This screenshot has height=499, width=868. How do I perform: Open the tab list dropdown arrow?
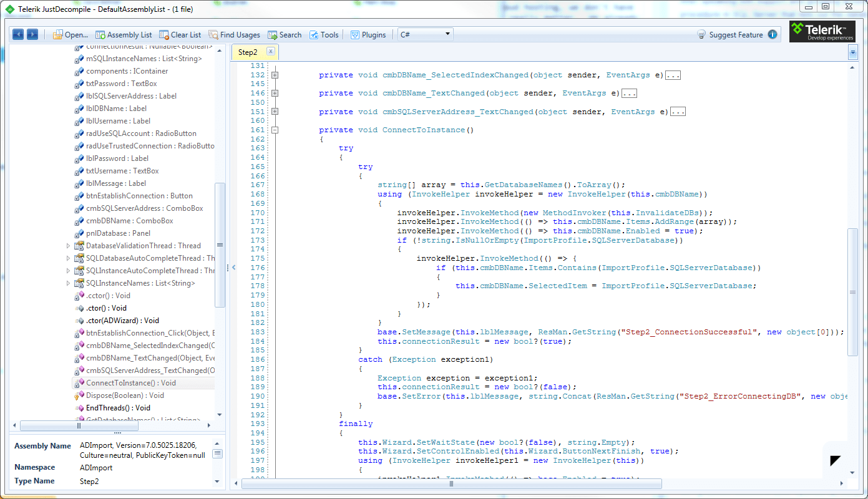[x=853, y=53]
